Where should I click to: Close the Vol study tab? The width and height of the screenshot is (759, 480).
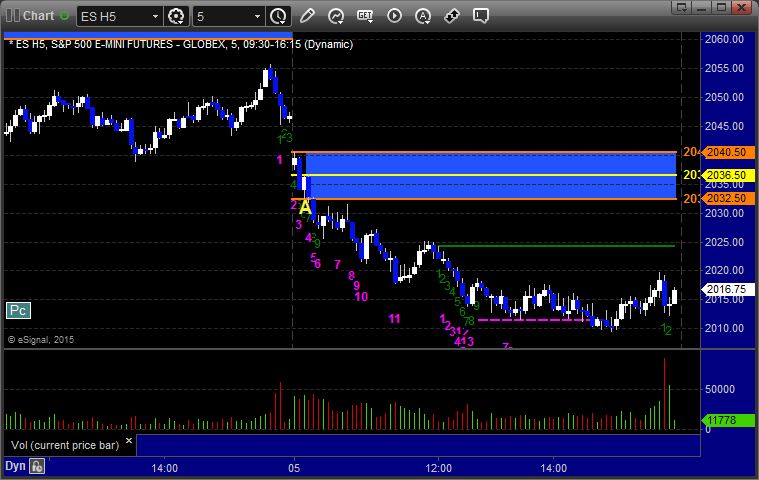(131, 438)
